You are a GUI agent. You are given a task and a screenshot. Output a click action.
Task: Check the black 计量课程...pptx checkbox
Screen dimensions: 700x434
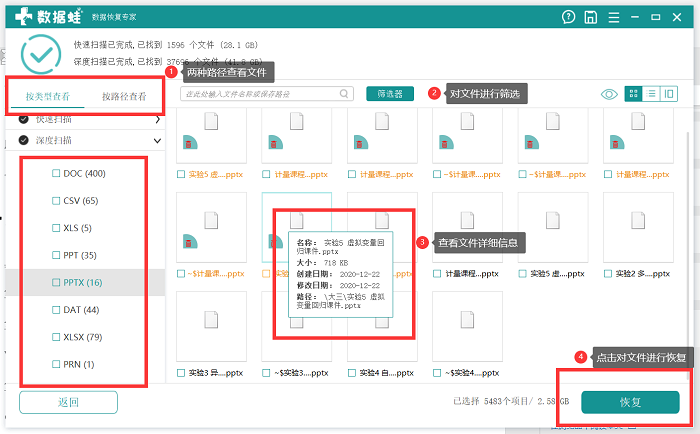click(x=437, y=273)
